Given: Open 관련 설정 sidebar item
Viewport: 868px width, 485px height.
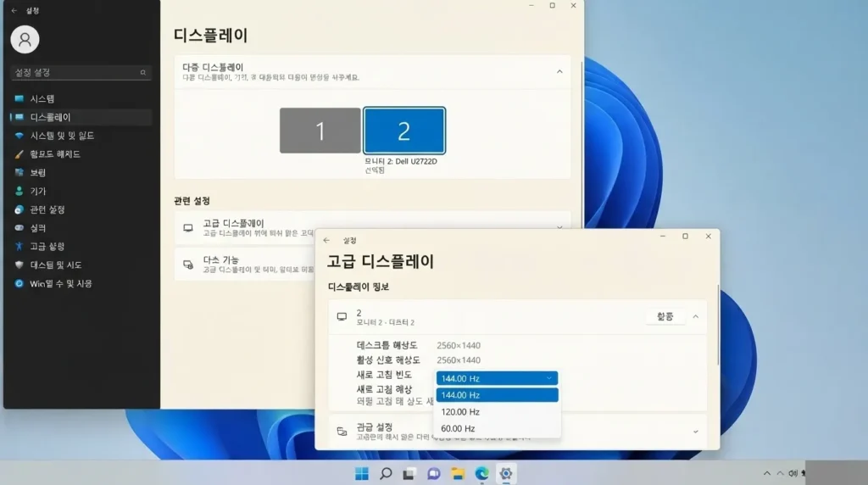Looking at the screenshot, I should (81, 209).
